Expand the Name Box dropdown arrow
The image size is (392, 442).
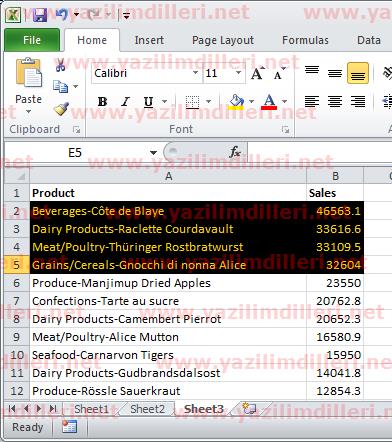click(x=153, y=153)
